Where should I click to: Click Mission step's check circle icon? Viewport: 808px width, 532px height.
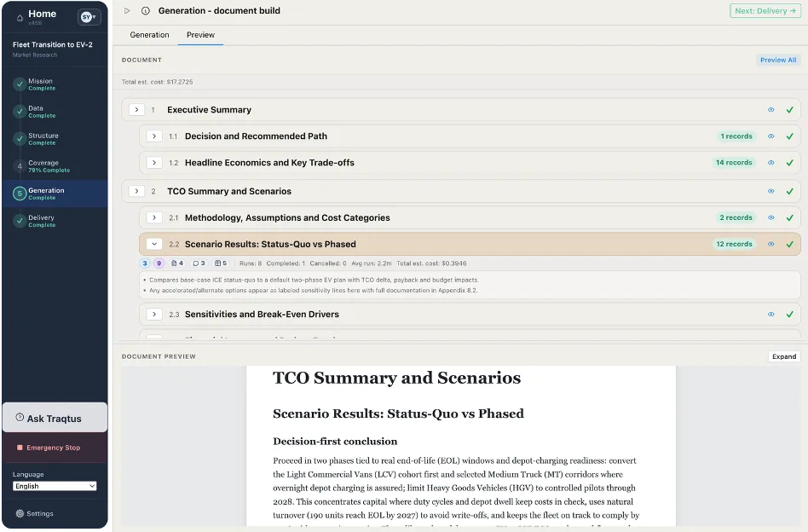[x=20, y=84]
